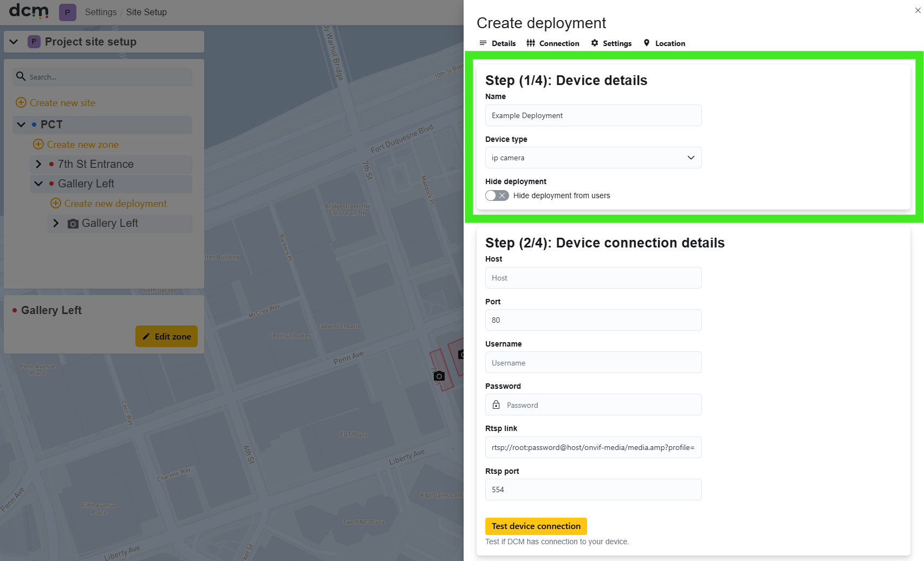The height and width of the screenshot is (561, 924).
Task: Expand the Gallery Left camera deployment
Action: pyautogui.click(x=56, y=223)
